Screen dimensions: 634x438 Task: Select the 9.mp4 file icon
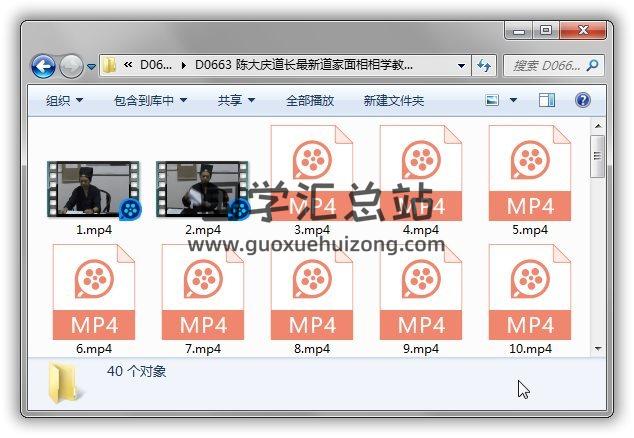pos(421,292)
